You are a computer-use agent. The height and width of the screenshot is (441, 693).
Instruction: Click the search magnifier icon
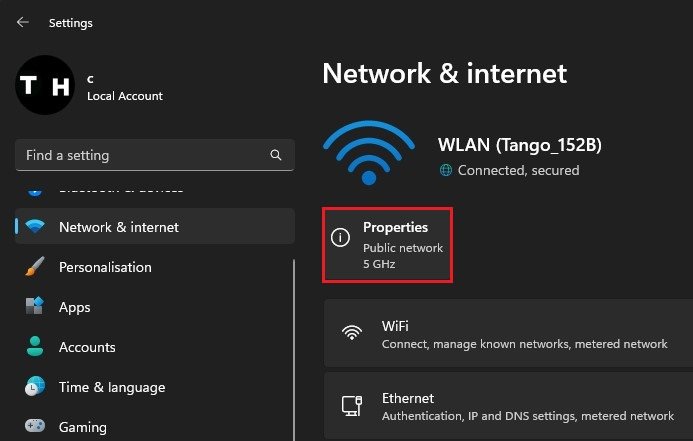point(275,155)
